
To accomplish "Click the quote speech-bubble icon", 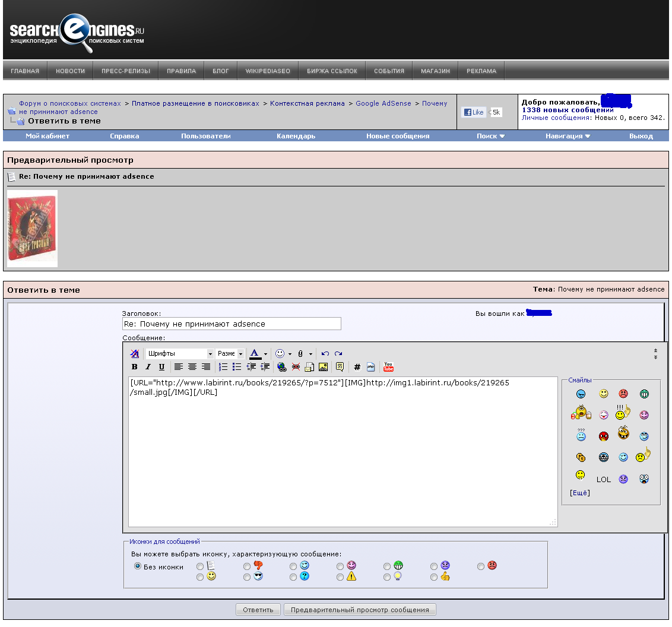I will tap(340, 367).
